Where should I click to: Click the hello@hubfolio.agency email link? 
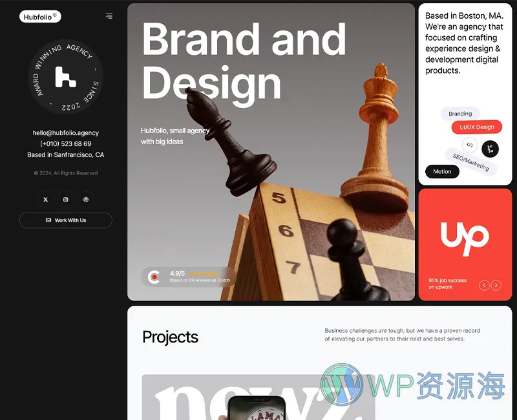[x=65, y=132]
